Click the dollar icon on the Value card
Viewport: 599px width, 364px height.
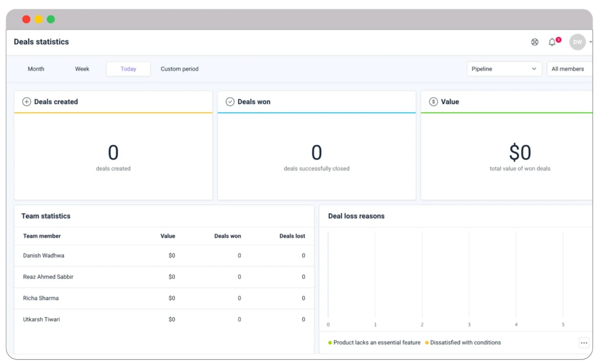432,101
